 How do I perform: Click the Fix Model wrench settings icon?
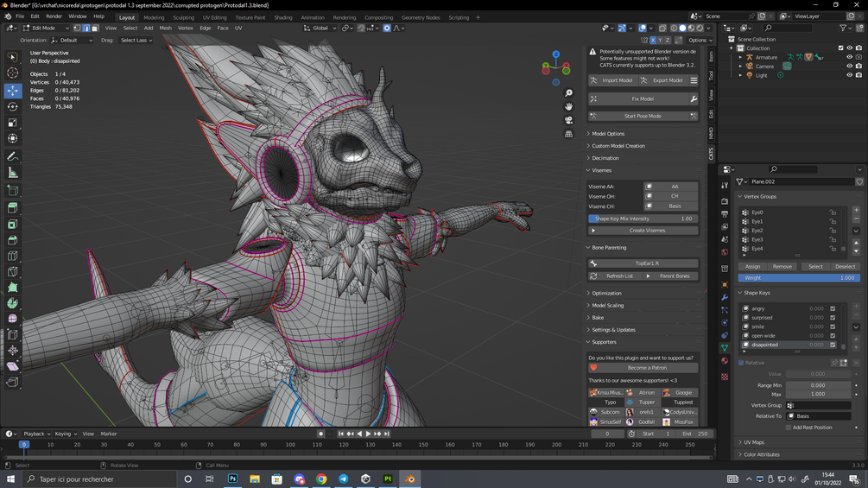click(x=693, y=99)
